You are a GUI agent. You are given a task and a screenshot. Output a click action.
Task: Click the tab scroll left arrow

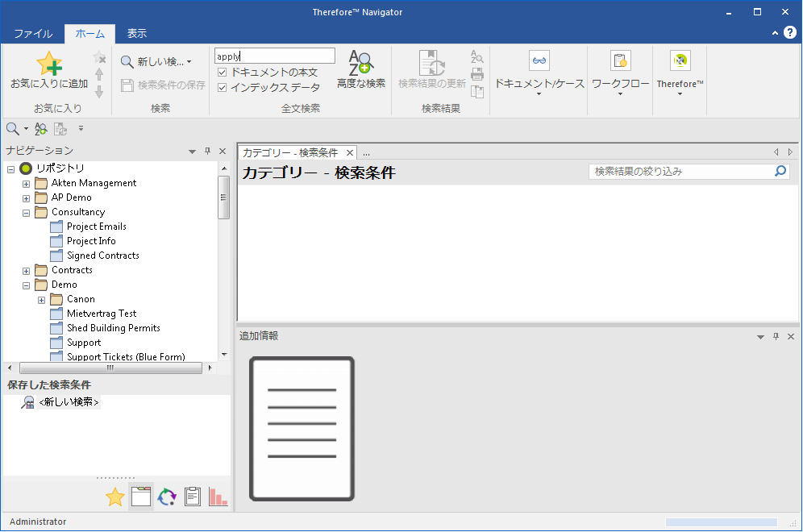pyautogui.click(x=776, y=152)
